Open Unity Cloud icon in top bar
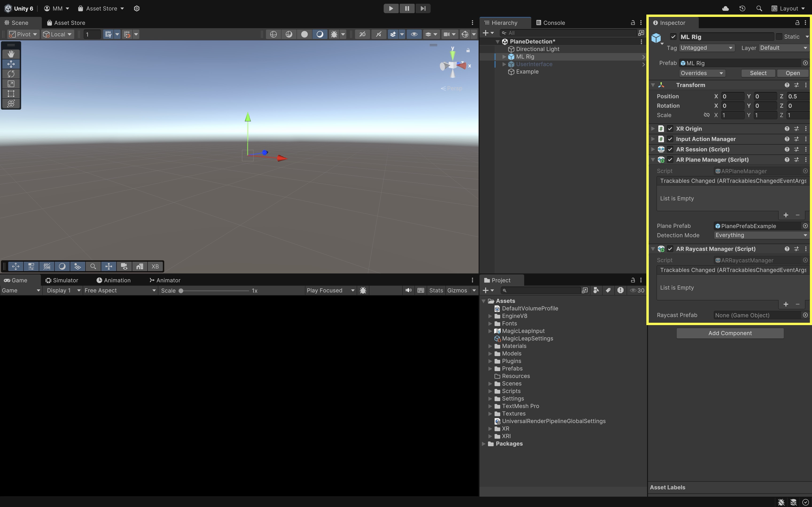 pos(725,8)
